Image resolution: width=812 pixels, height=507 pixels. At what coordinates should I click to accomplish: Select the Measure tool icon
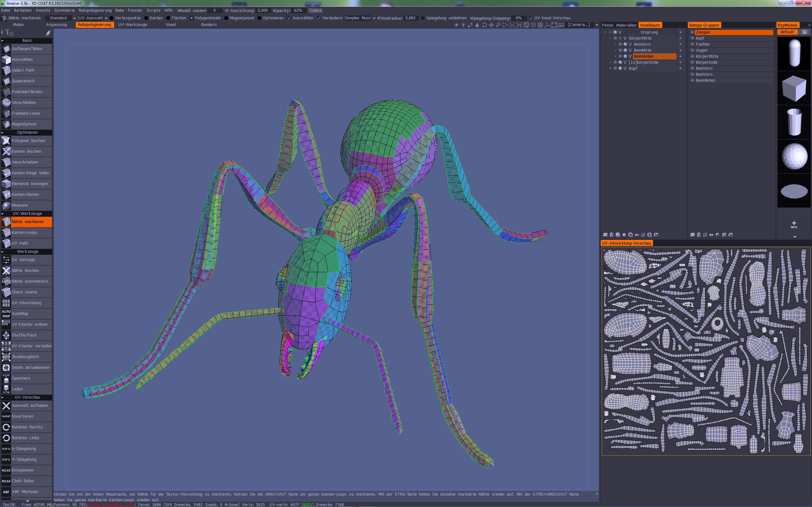pyautogui.click(x=6, y=205)
